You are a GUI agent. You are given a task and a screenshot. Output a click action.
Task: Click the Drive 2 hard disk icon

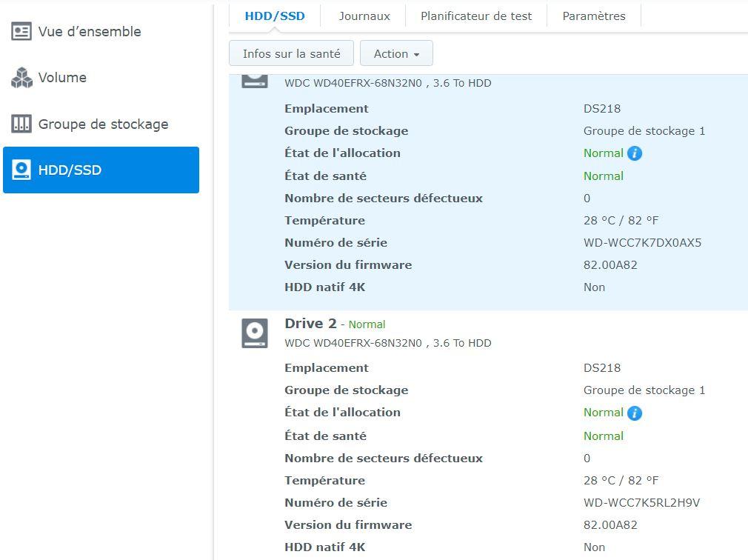[x=255, y=333]
